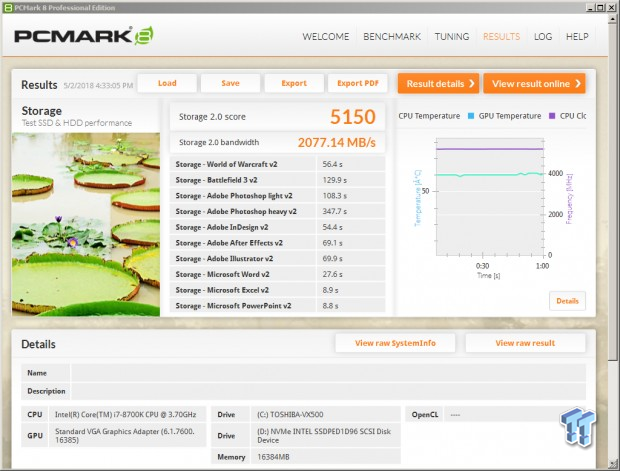The height and width of the screenshot is (471, 620).
Task: Click the 16384MB memory value
Action: tap(273, 457)
